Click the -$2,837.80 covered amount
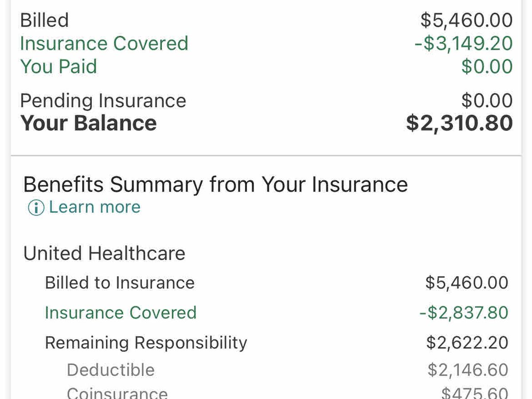532x399 pixels. coord(464,313)
